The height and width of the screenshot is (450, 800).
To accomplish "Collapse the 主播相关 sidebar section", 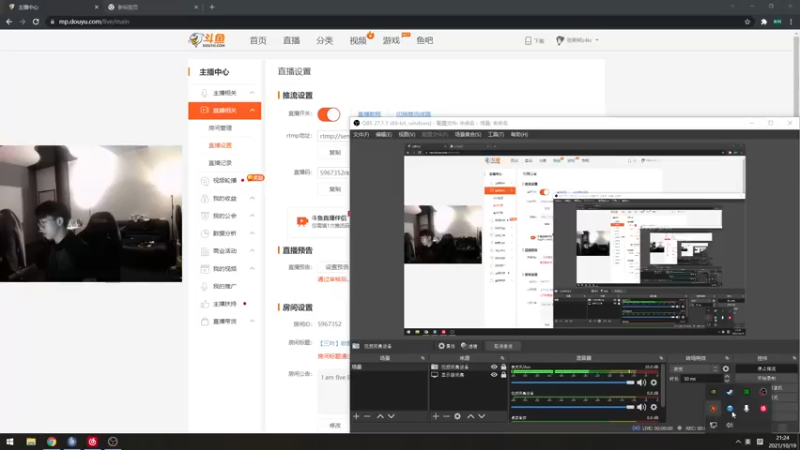I will tap(252, 93).
